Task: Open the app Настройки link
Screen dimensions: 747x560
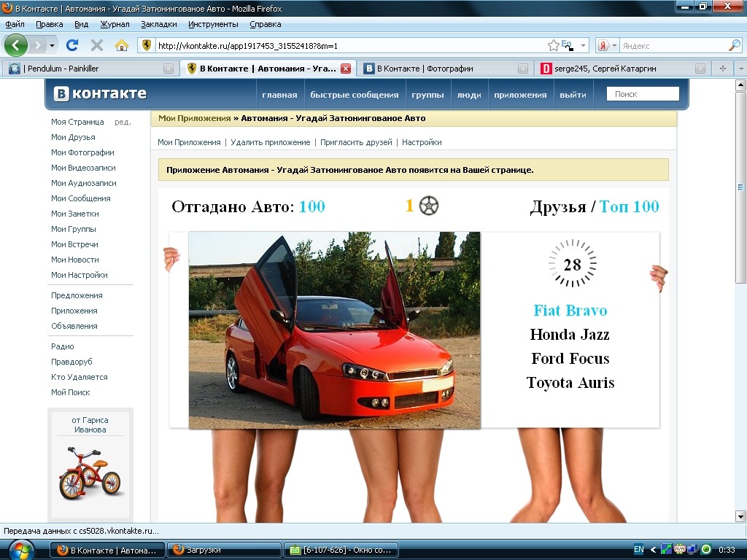Action: (x=422, y=142)
